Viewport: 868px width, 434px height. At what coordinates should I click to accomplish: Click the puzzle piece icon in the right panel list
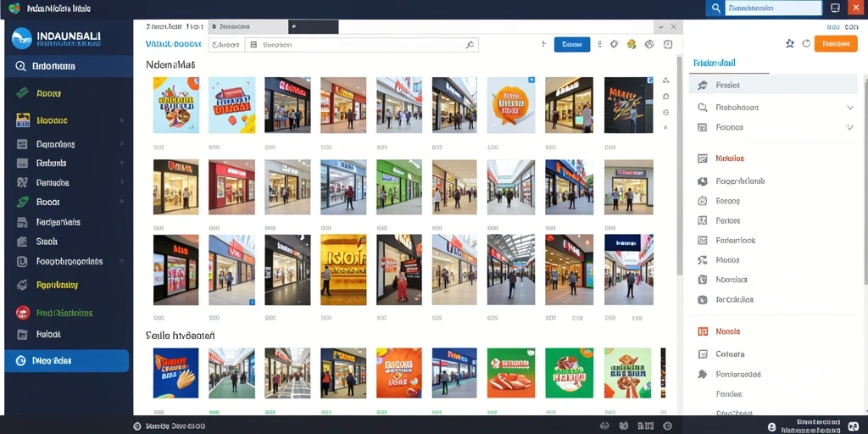coord(703,374)
